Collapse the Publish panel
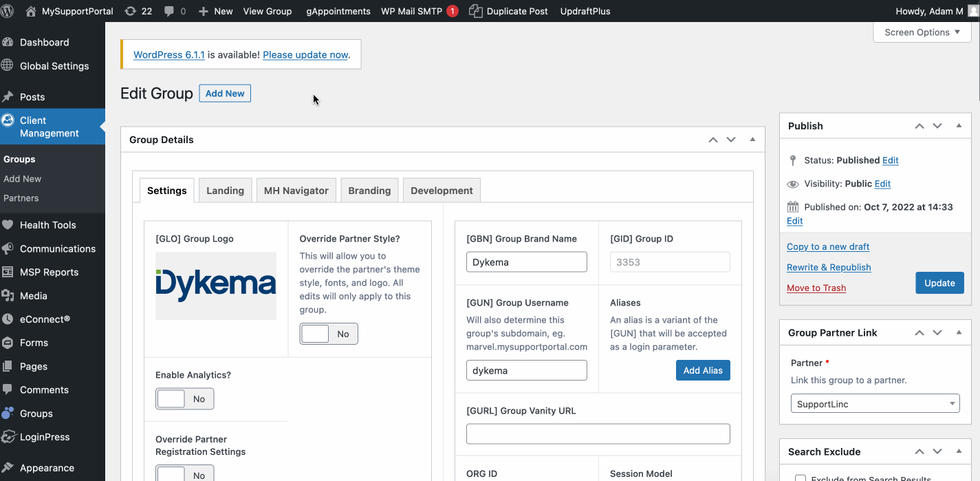The width and height of the screenshot is (980, 481). click(959, 126)
